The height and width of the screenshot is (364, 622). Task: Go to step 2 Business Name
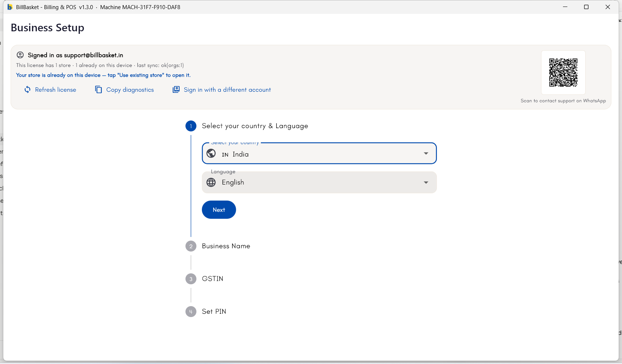click(x=191, y=246)
